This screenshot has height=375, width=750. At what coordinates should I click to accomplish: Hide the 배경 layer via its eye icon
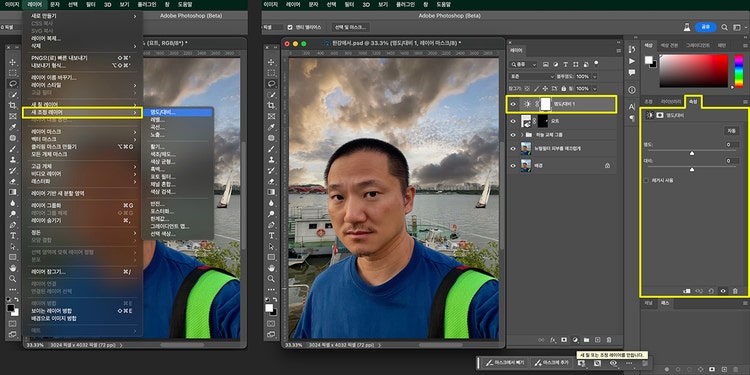point(513,165)
